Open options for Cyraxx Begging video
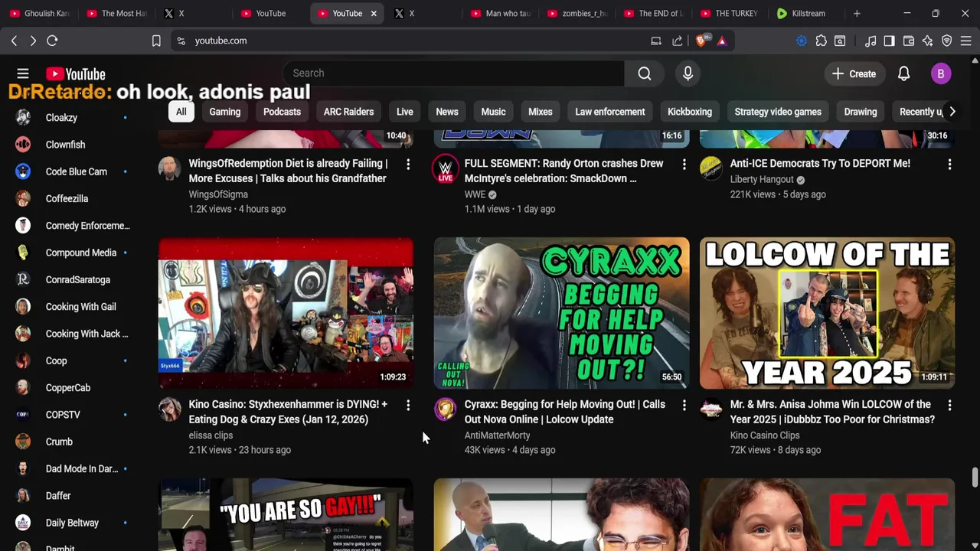This screenshot has height=551, width=980. (684, 405)
